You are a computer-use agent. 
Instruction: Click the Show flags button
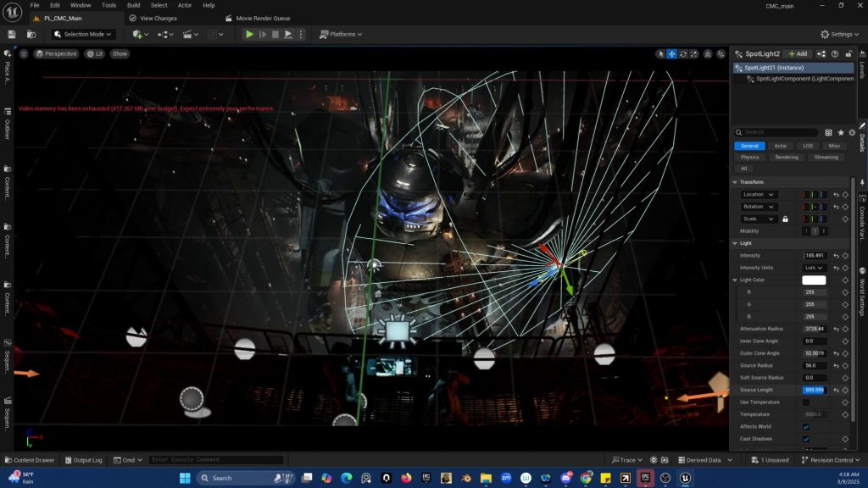(x=120, y=53)
